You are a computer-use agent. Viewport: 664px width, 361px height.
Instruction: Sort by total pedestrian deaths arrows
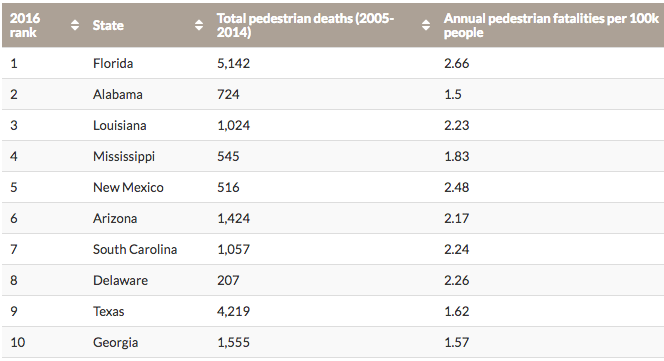[x=426, y=25]
